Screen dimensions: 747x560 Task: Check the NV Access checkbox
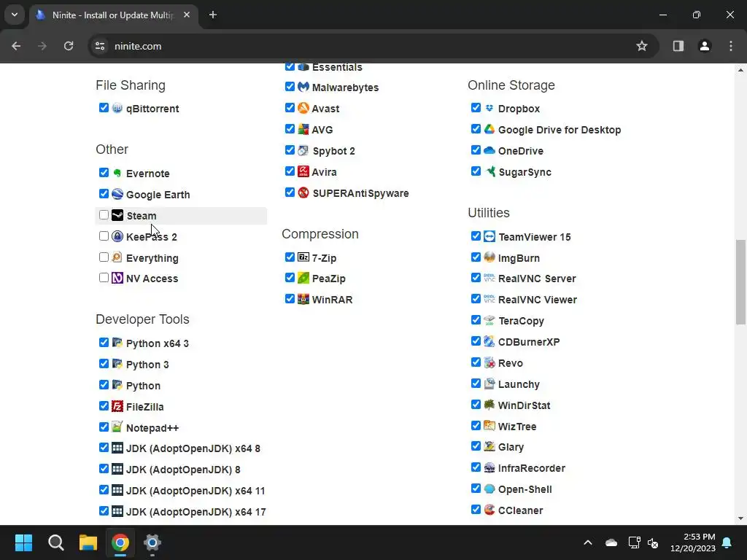(x=104, y=278)
